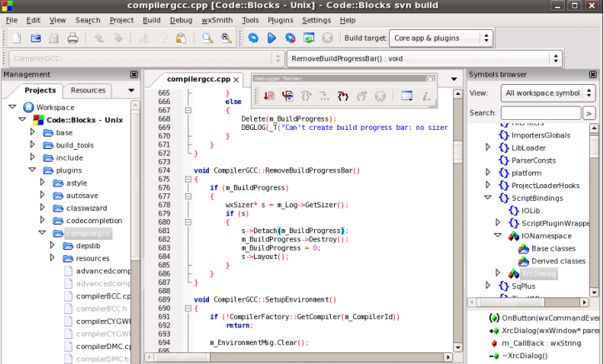Expand the base folder
The image size is (604, 364).
tap(32, 132)
